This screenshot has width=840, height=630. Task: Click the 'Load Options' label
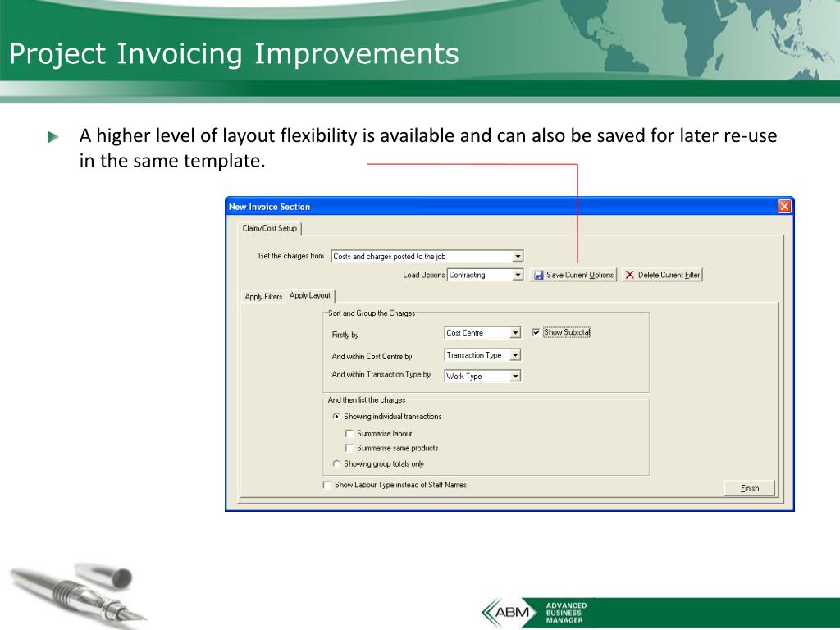(x=424, y=275)
